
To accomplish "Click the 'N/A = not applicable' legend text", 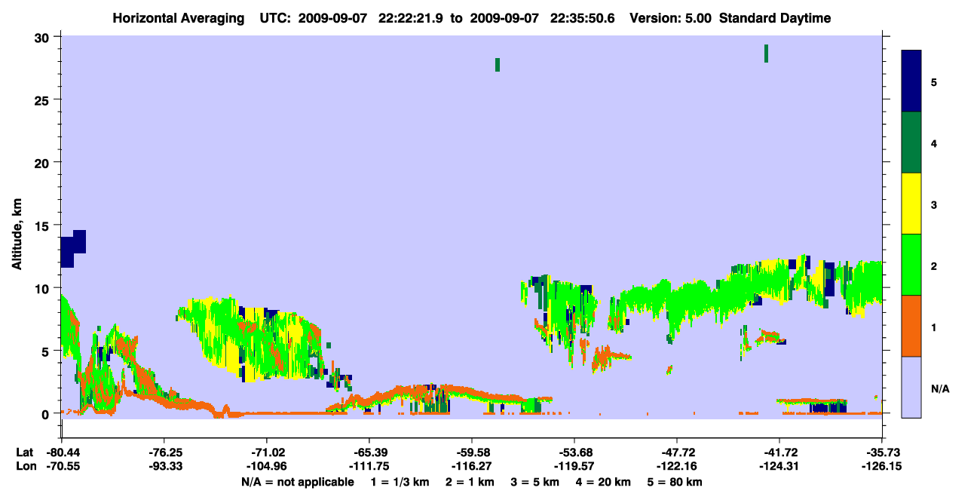I will [x=297, y=482].
